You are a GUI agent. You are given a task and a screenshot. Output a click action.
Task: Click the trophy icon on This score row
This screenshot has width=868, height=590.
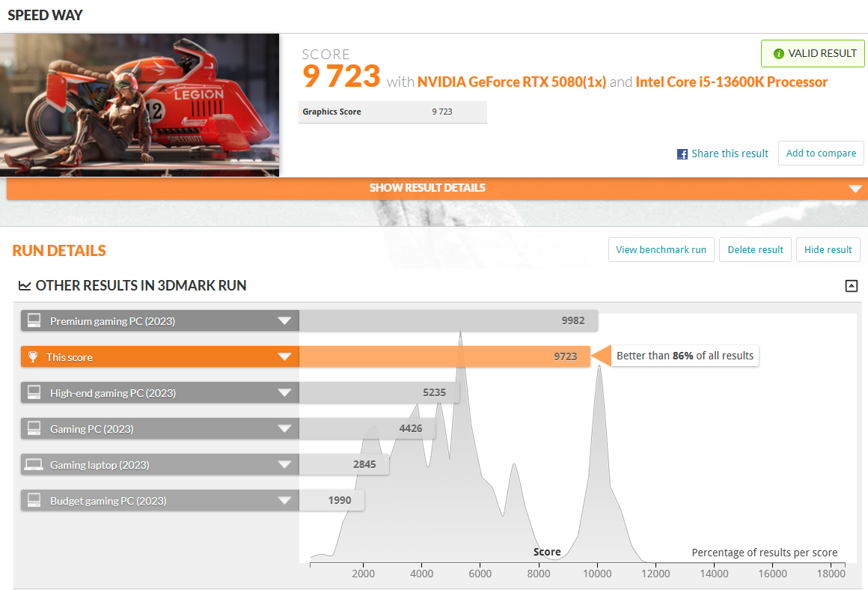tap(33, 356)
